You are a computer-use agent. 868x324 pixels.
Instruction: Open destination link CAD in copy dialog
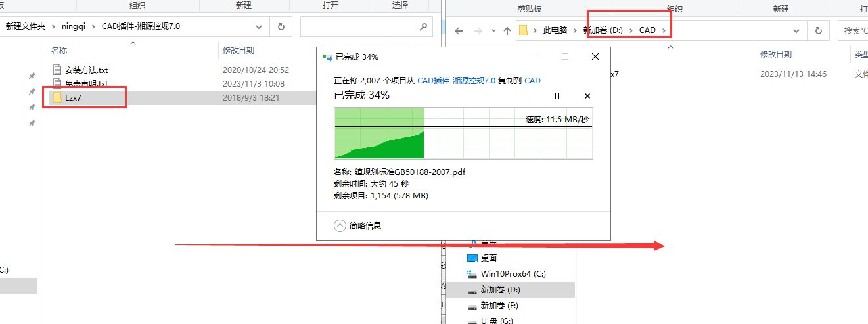click(532, 80)
